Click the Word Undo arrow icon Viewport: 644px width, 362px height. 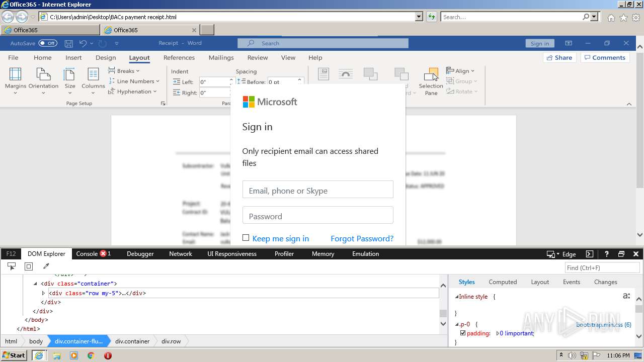[84, 43]
